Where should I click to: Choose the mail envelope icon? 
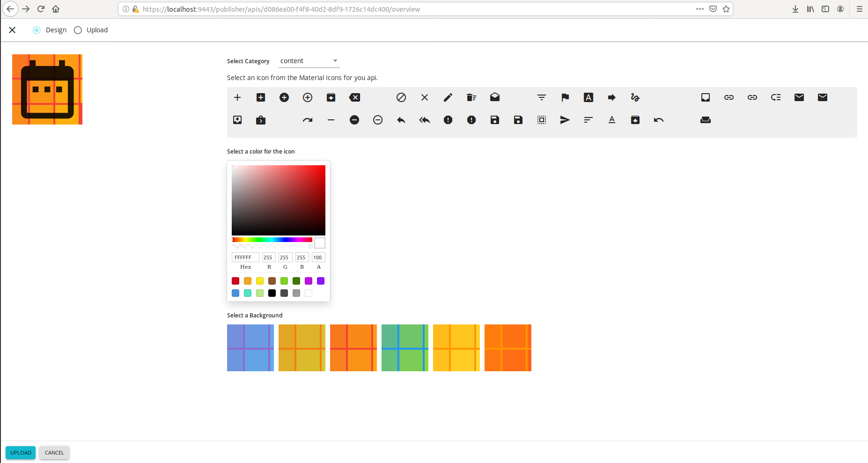pyautogui.click(x=799, y=97)
